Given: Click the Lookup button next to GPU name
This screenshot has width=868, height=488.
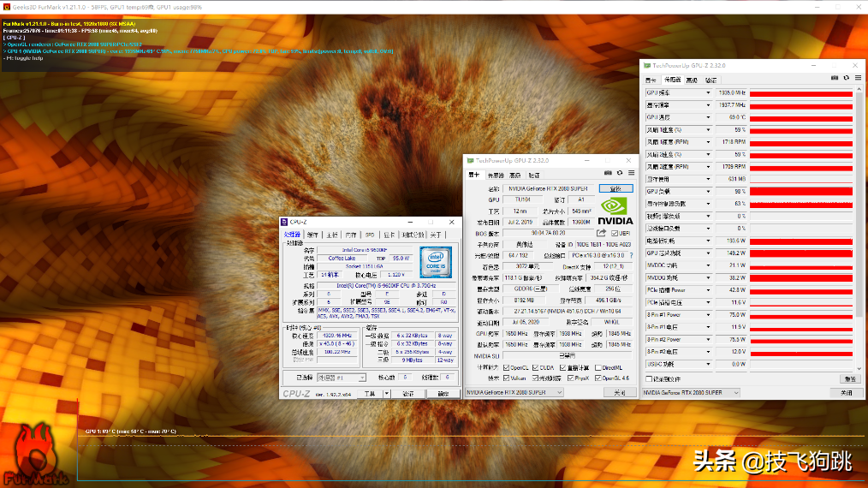Looking at the screenshot, I should [x=615, y=188].
